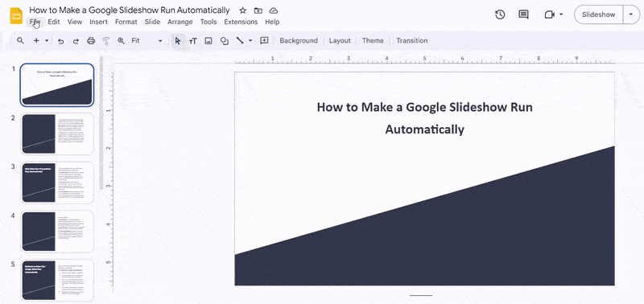Insert an image

(208, 41)
